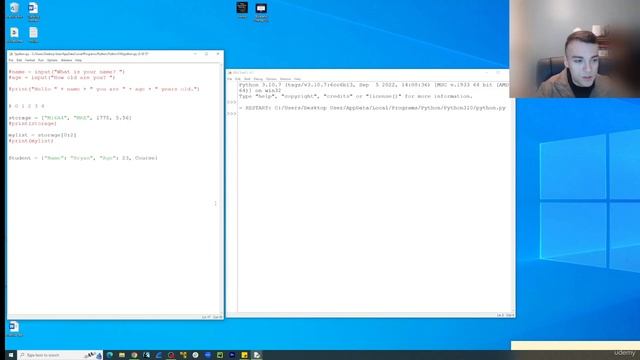Click the line '#name = input("What is your name? ")'
This screenshot has width=640, height=360.
coord(67,72)
